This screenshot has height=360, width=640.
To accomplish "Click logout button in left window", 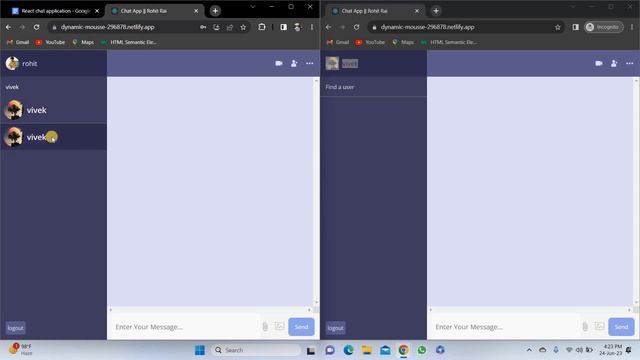I will 16,328.
